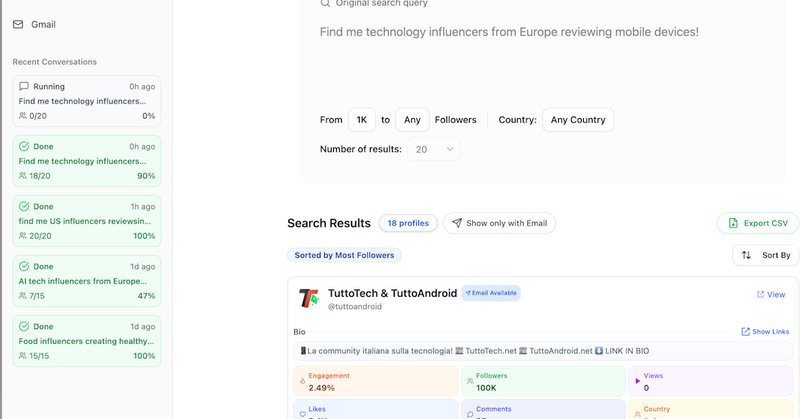800x419 pixels.
Task: Click the Views play icon
Action: 637,381
